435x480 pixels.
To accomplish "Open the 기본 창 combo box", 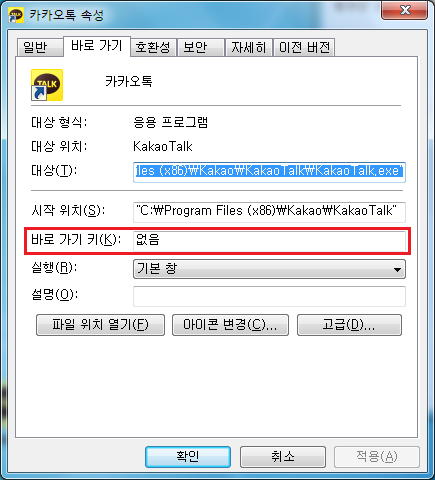I will 269,269.
